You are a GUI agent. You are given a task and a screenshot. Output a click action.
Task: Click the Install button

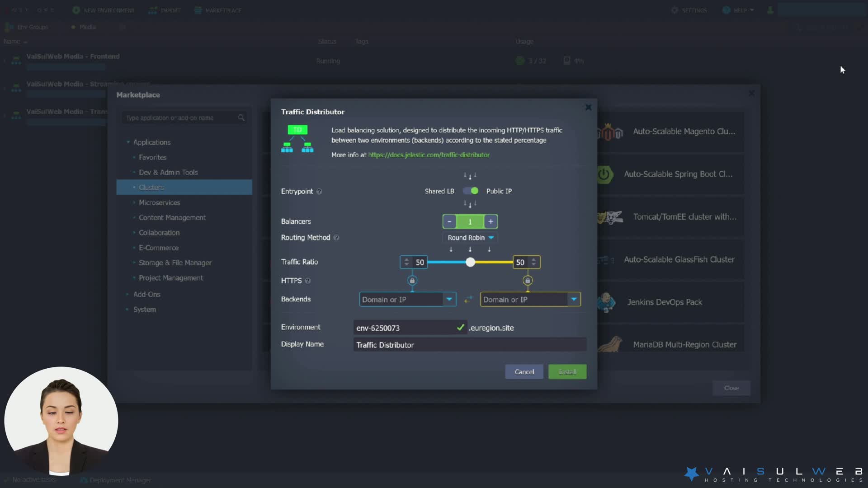pyautogui.click(x=567, y=371)
